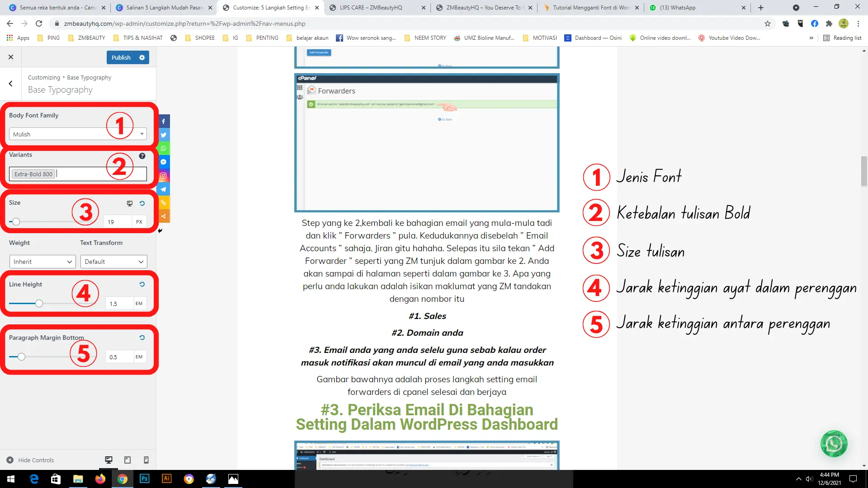This screenshot has width=868, height=488.
Task: Click Hide Controls at the bottom
Action: tap(30, 460)
